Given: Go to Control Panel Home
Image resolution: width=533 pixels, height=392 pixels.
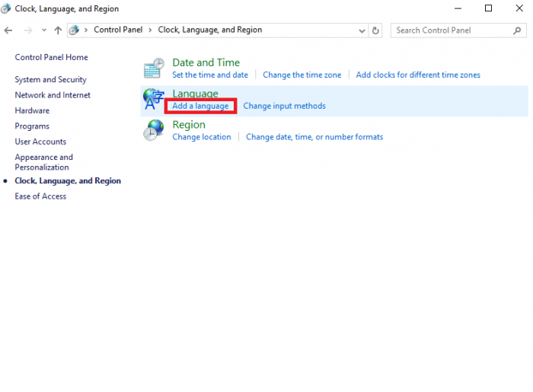Looking at the screenshot, I should coord(51,57).
